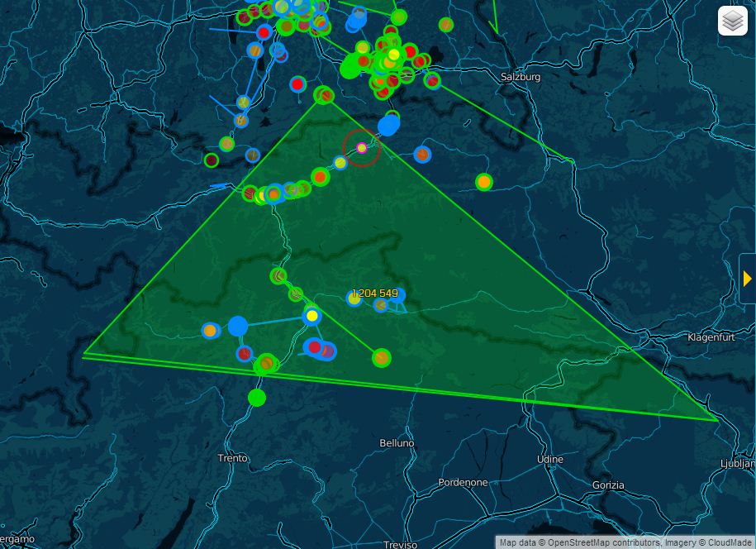This screenshot has height=549, width=756.
Task: Click the Pordenone city label
Action: click(463, 482)
